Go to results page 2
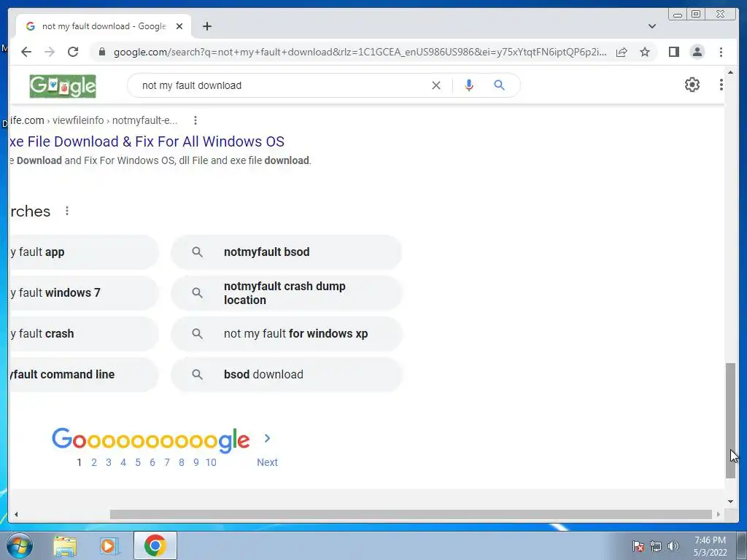The width and height of the screenshot is (747, 560). coord(94,462)
